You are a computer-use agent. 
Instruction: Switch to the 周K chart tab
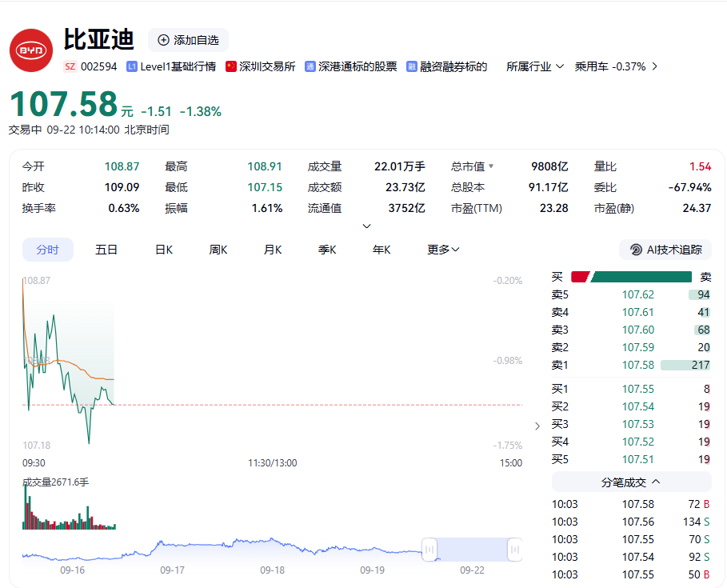(x=218, y=250)
